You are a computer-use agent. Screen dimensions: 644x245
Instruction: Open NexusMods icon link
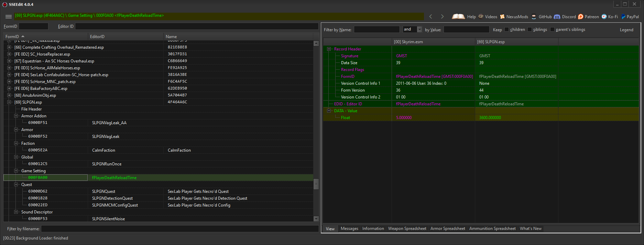tap(502, 16)
